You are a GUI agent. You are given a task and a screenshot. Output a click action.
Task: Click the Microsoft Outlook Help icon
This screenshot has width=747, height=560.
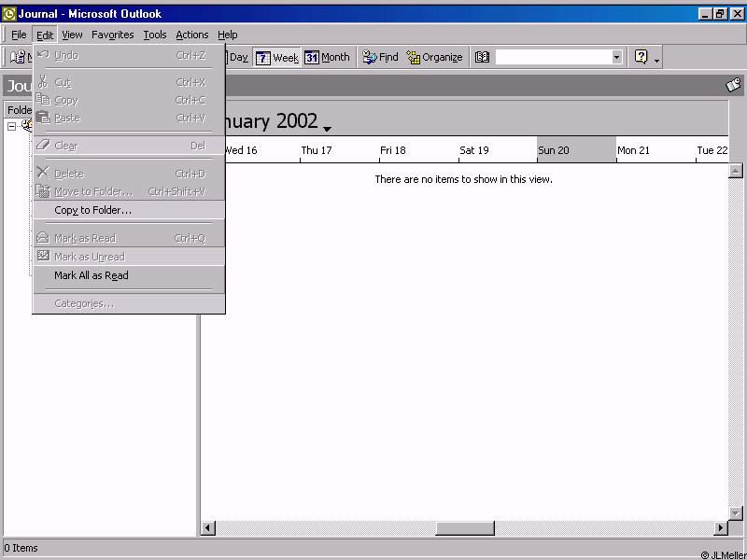641,57
